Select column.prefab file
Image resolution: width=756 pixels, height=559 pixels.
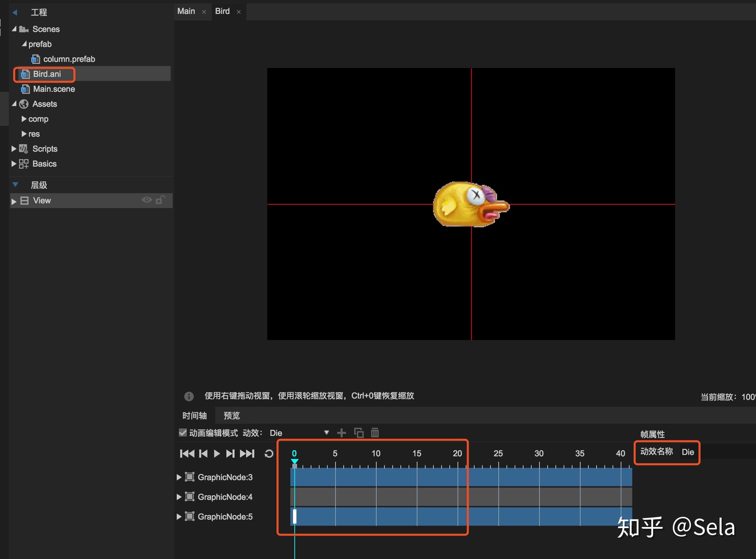tap(69, 59)
